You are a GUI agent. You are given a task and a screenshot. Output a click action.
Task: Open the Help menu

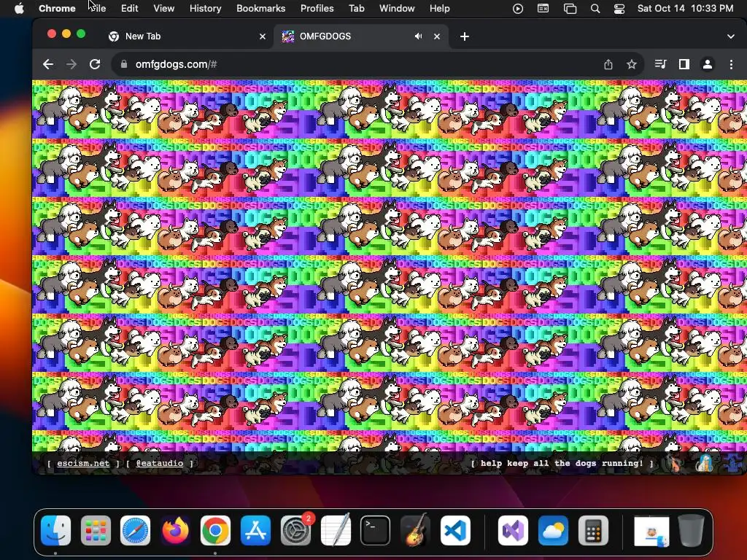439,8
